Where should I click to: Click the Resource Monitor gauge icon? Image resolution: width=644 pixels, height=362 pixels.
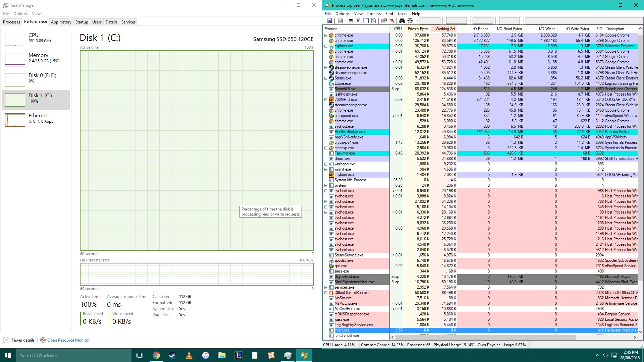[x=43, y=340]
